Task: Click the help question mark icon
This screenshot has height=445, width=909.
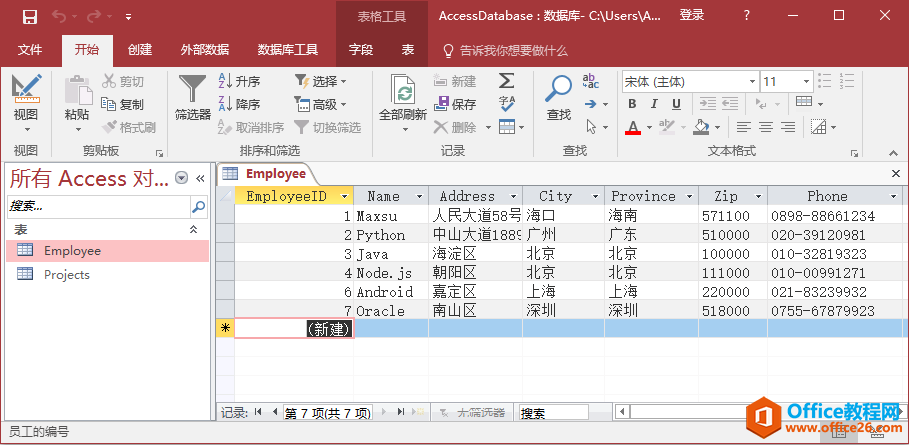Action: coord(747,16)
